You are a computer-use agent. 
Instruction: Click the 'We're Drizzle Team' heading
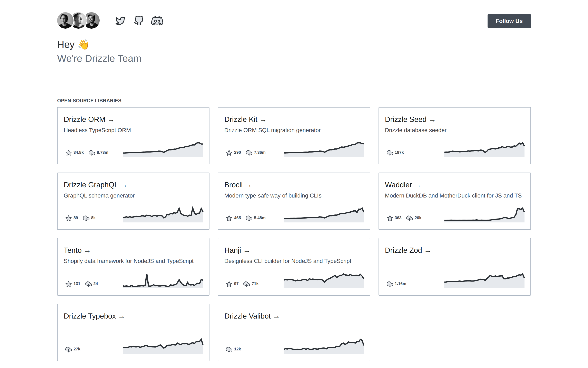point(99,58)
